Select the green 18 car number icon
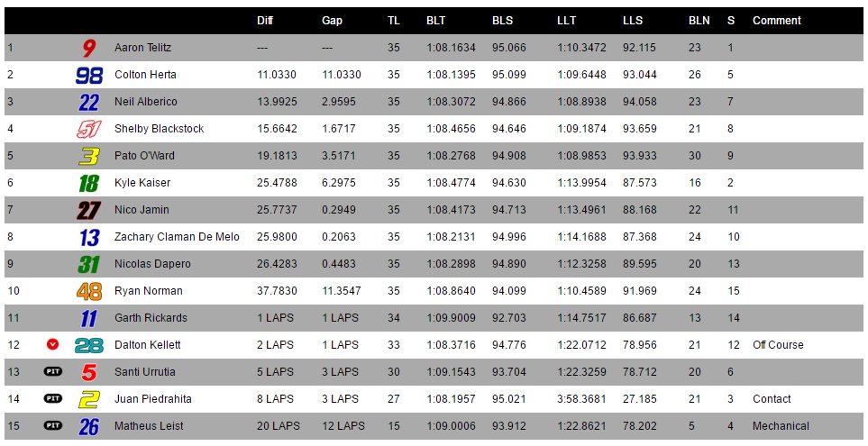This screenshot has width=868, height=446. click(88, 183)
